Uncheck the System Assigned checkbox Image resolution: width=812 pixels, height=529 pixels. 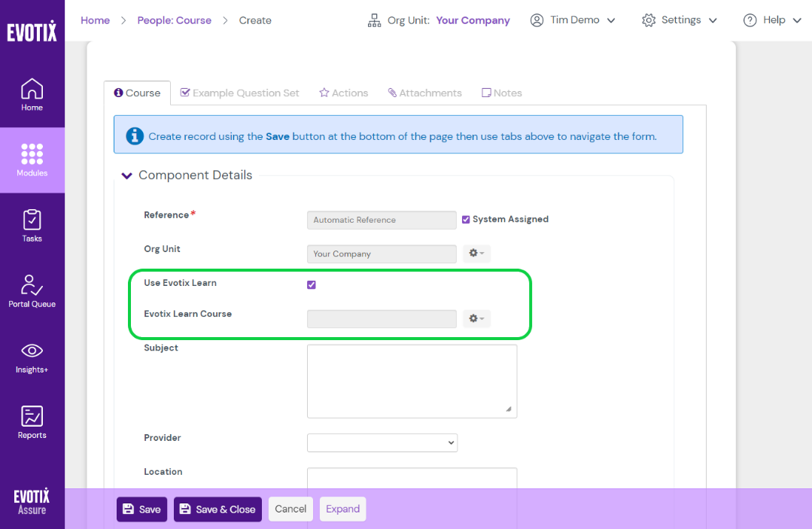click(x=466, y=219)
